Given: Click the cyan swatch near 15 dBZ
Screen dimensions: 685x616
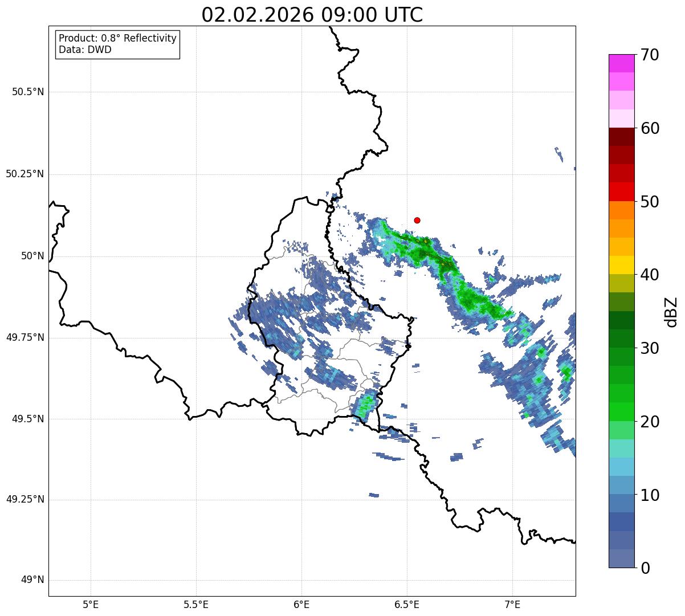Looking at the screenshot, I should 621,467.
